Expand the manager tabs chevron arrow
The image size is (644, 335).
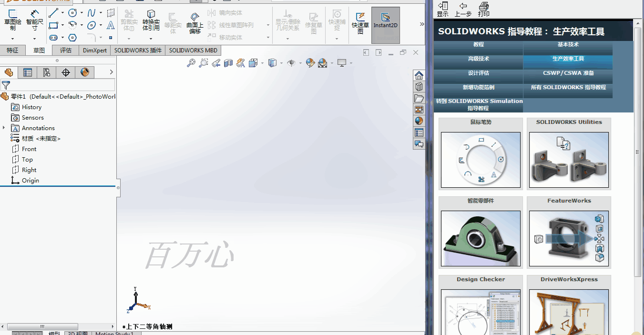coord(111,72)
